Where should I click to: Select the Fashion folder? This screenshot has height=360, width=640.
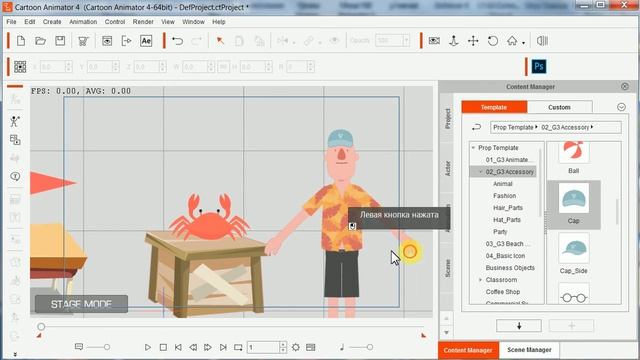pos(504,196)
